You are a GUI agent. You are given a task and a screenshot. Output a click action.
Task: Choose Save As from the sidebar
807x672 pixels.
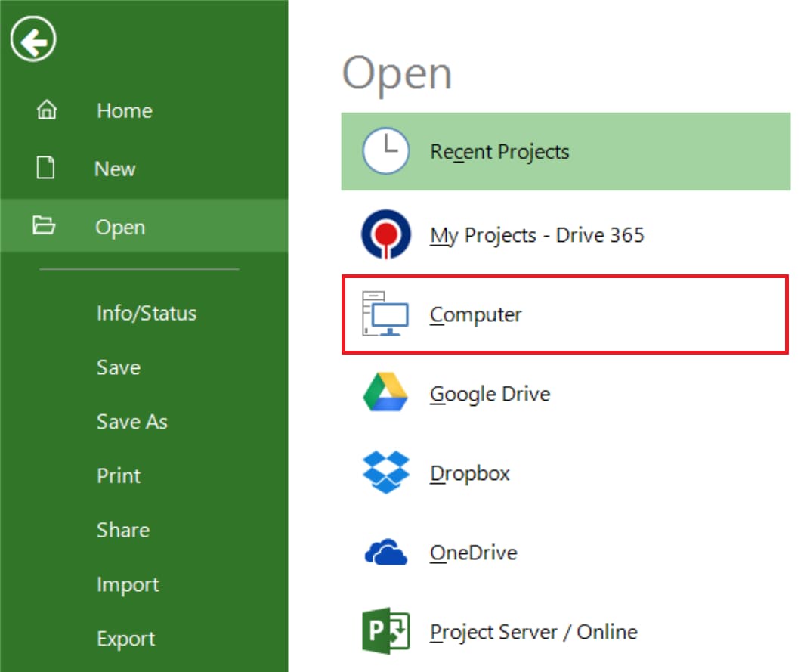[132, 422]
